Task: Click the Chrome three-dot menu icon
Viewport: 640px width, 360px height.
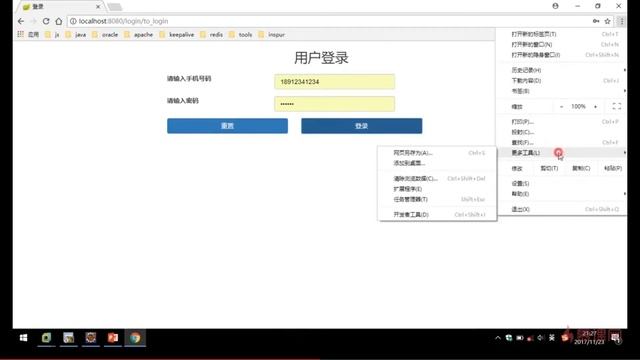Action: click(621, 21)
